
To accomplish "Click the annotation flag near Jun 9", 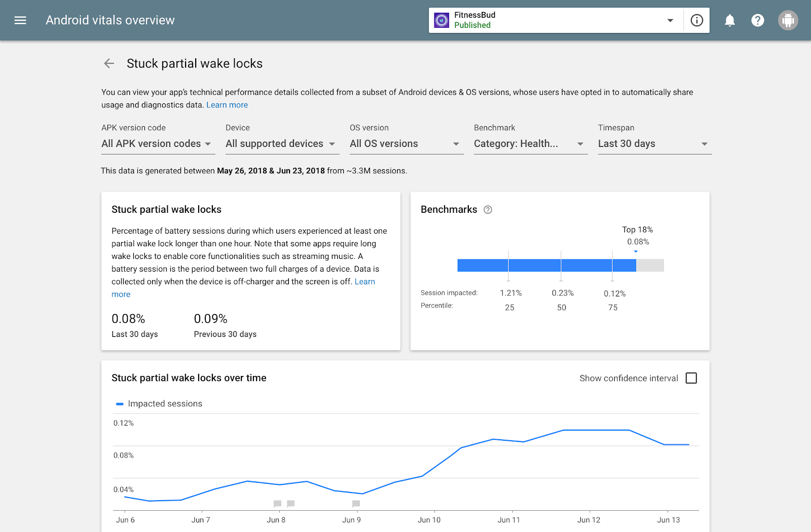I will [x=356, y=504].
